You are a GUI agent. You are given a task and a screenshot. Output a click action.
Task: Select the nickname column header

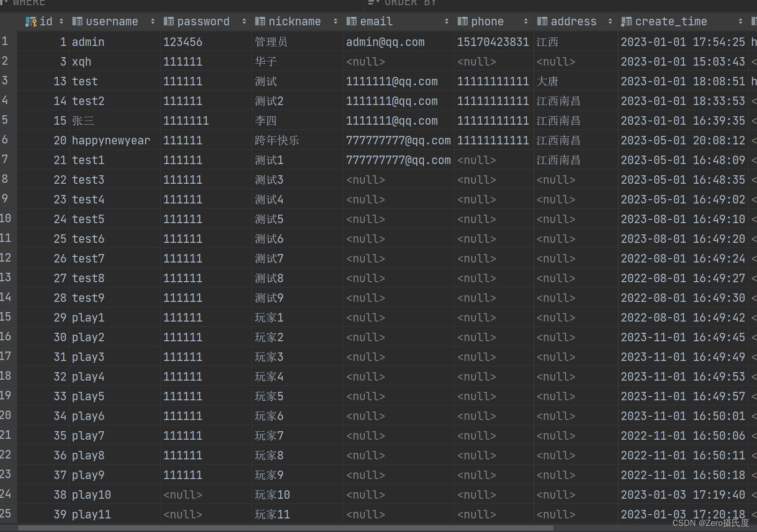coord(297,22)
